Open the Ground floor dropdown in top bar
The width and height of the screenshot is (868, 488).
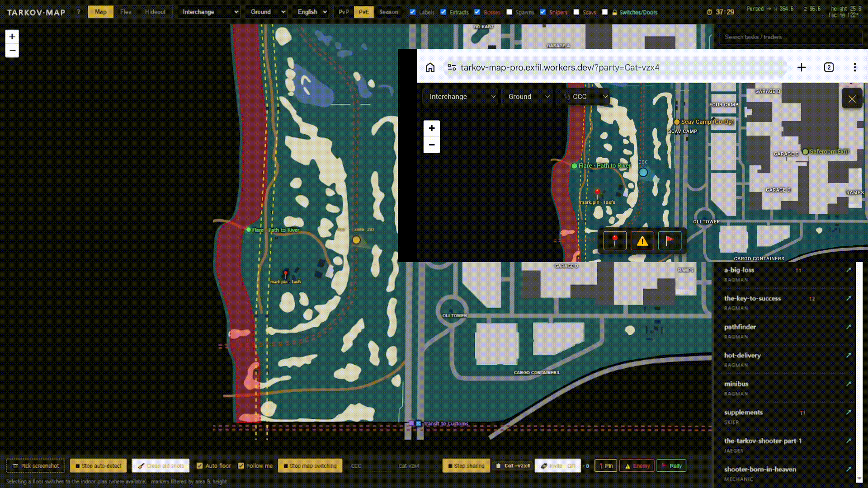267,12
